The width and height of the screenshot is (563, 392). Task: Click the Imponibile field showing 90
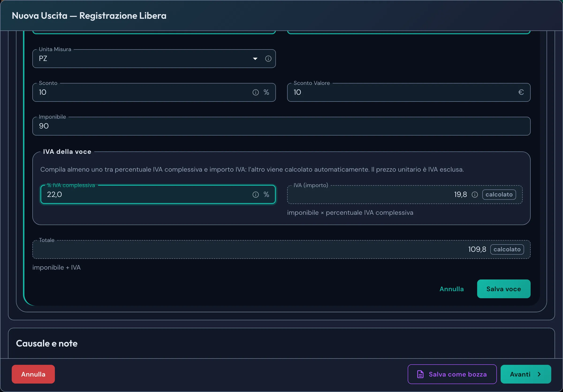tap(281, 126)
